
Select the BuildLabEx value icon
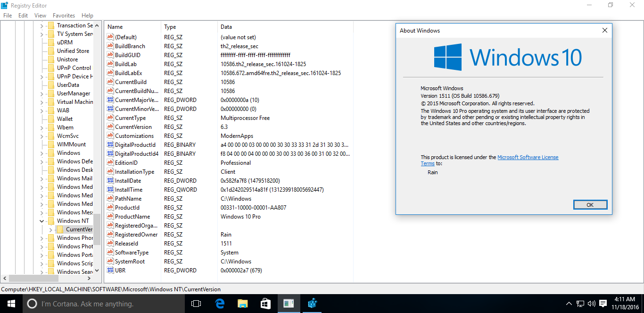(x=110, y=73)
